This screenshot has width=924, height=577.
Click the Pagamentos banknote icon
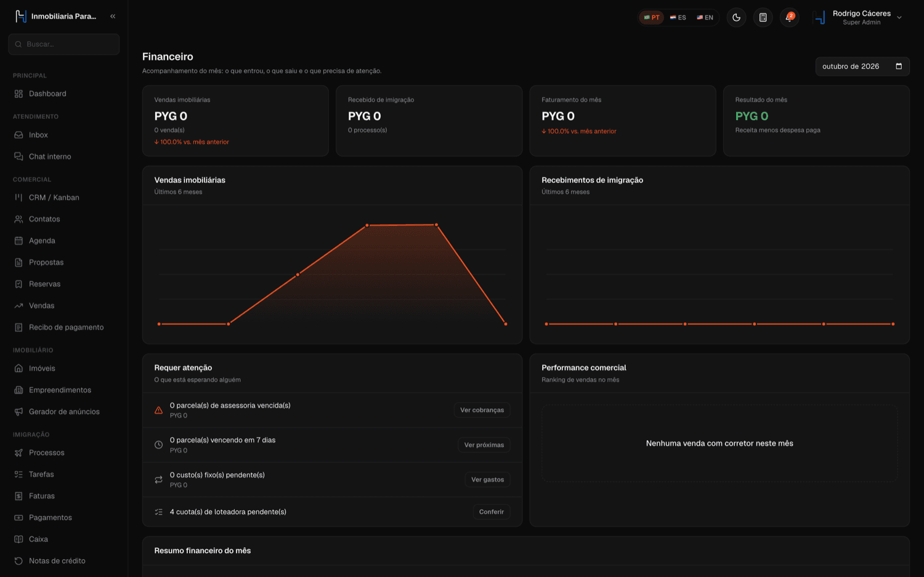coord(18,517)
